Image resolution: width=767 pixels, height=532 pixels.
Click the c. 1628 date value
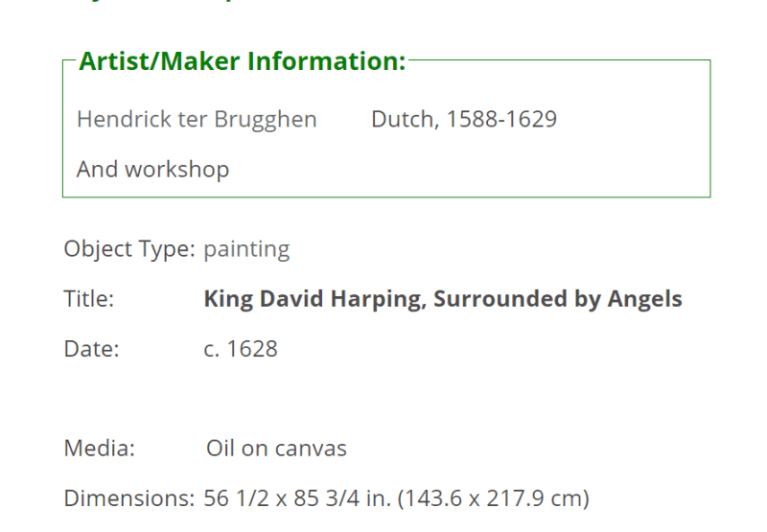tap(241, 349)
